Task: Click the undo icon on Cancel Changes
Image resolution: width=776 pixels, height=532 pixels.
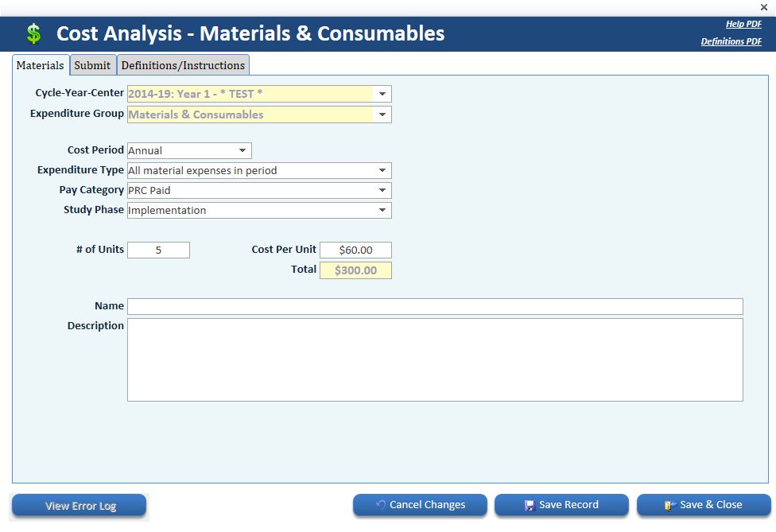Action: click(x=381, y=505)
